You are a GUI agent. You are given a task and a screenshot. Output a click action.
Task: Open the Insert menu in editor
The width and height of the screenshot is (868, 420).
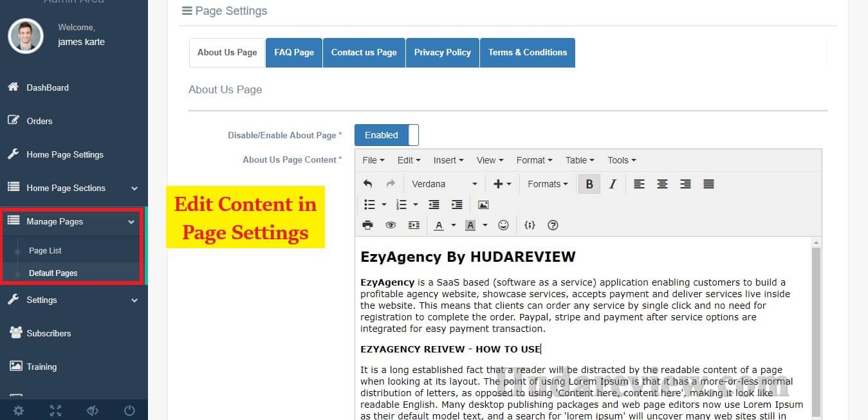448,160
